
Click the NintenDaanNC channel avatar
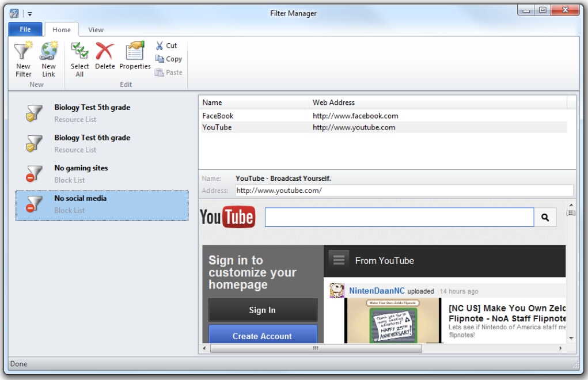tap(337, 290)
